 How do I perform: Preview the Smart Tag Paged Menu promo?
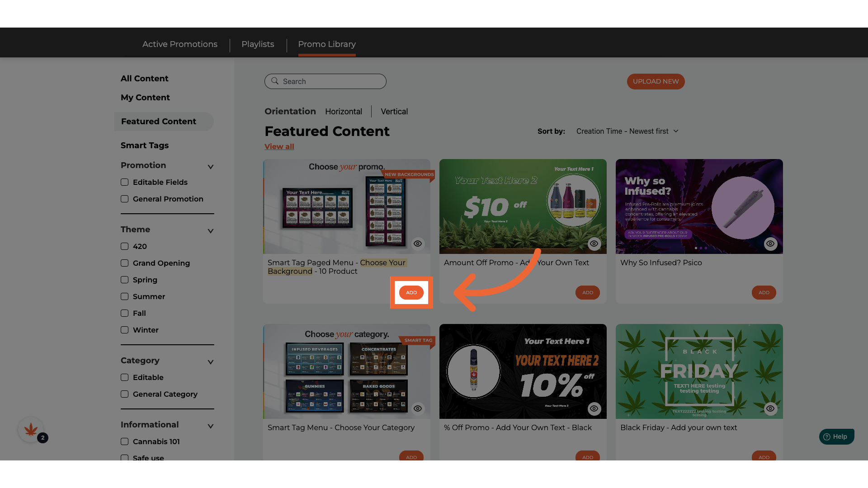click(418, 244)
